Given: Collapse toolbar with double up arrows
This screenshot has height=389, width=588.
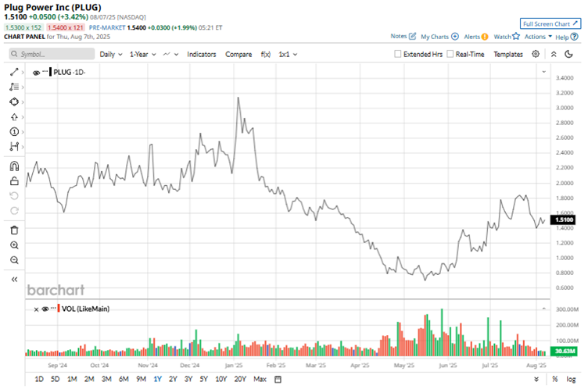Looking at the screenshot, I should tap(554, 55).
